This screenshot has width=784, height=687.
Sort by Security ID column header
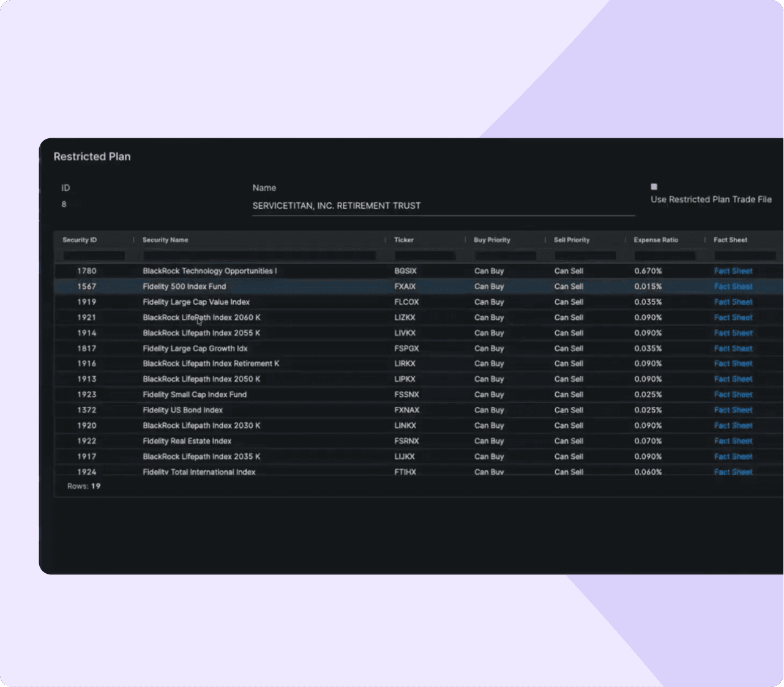pyautogui.click(x=80, y=240)
